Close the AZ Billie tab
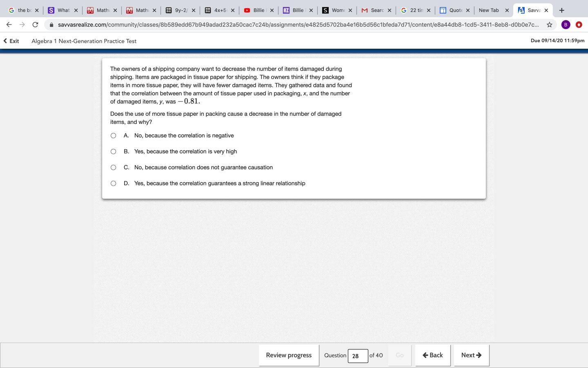Image resolution: width=588 pixels, height=368 pixels. click(311, 10)
